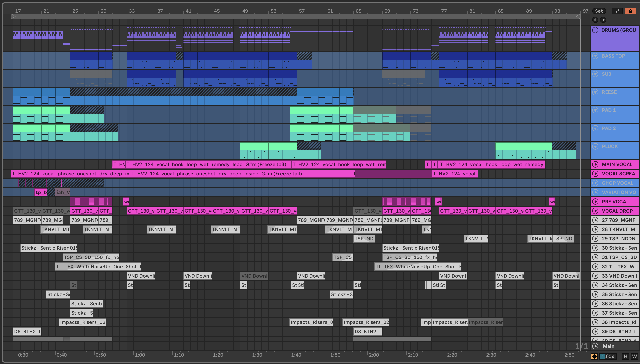Click the 27 789_MGNF track unfold icon
640x364 pixels.
coord(596,220)
